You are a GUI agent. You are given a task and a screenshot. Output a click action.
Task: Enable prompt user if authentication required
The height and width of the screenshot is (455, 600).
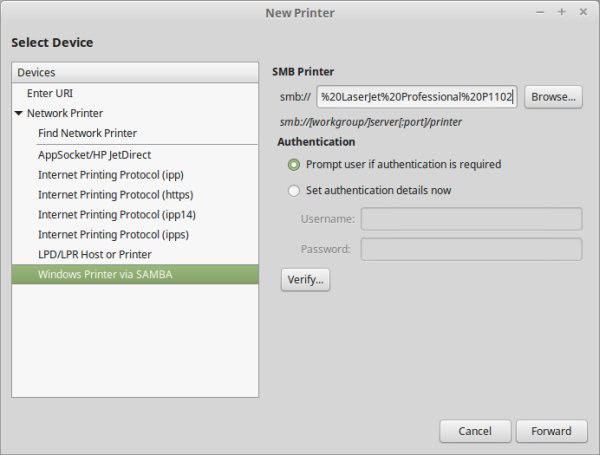(294, 164)
